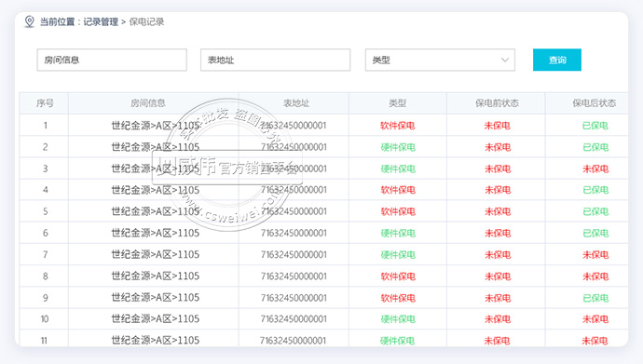Image resolution: width=643 pixels, height=364 pixels.
Task: Click row 10 meter address cell
Action: (x=294, y=319)
